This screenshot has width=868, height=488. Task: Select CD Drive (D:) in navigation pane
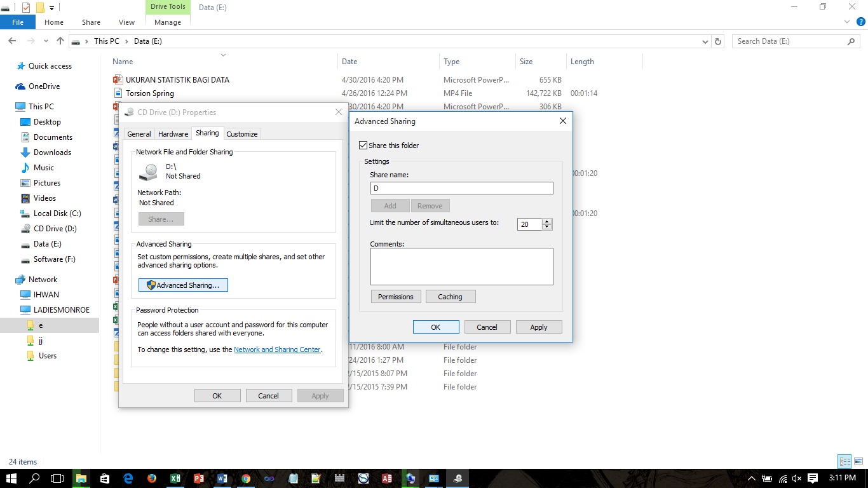(55, 229)
